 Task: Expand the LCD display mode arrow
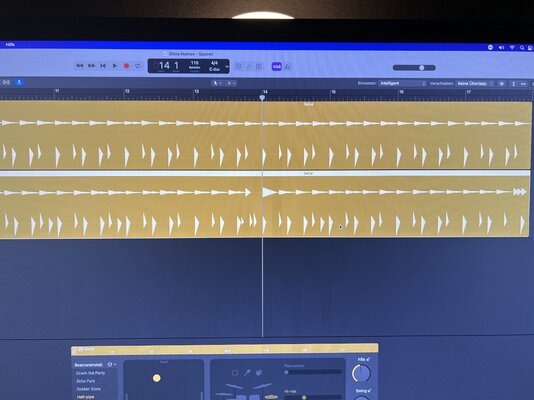(227, 67)
